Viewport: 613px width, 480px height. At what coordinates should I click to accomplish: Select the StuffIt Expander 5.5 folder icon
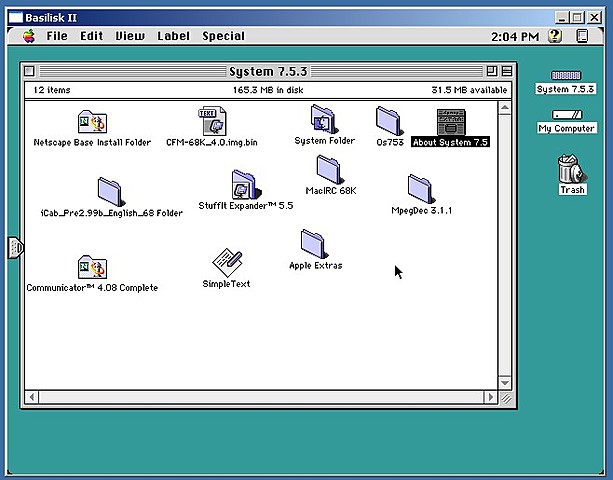246,184
